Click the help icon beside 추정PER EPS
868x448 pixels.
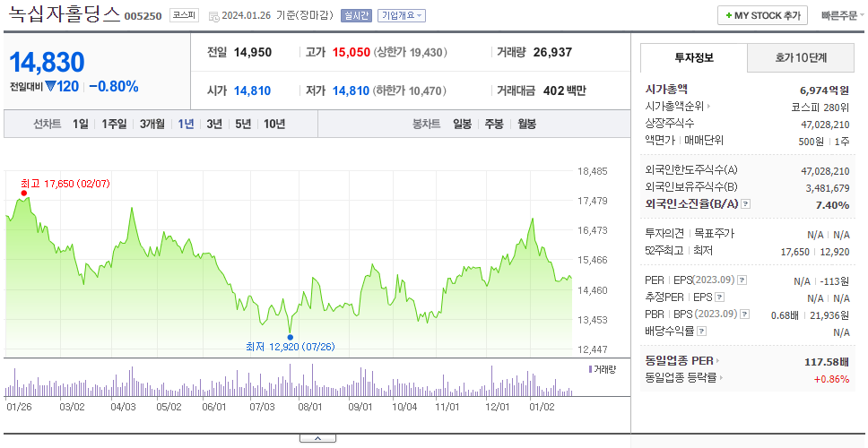click(719, 297)
